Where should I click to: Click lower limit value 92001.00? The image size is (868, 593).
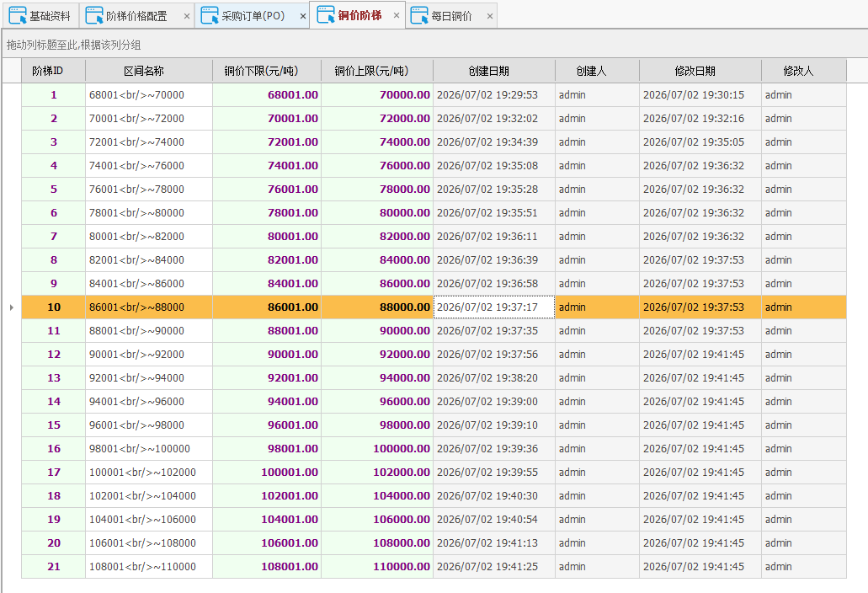coord(267,377)
